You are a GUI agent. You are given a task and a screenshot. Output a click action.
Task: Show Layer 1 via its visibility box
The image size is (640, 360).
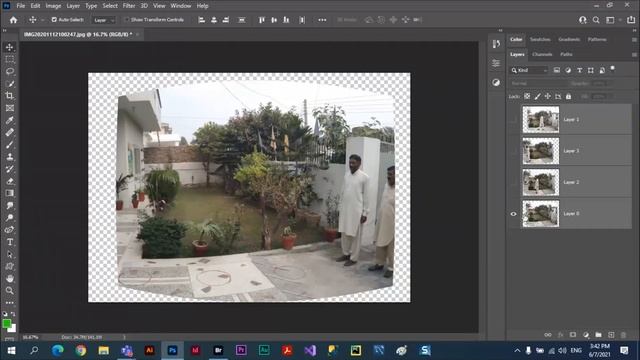[x=513, y=120]
